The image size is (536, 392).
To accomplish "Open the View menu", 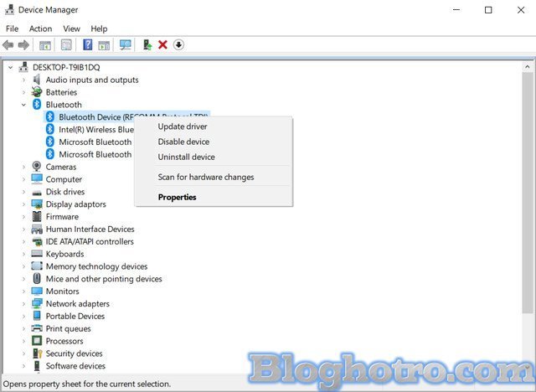I will (x=71, y=28).
